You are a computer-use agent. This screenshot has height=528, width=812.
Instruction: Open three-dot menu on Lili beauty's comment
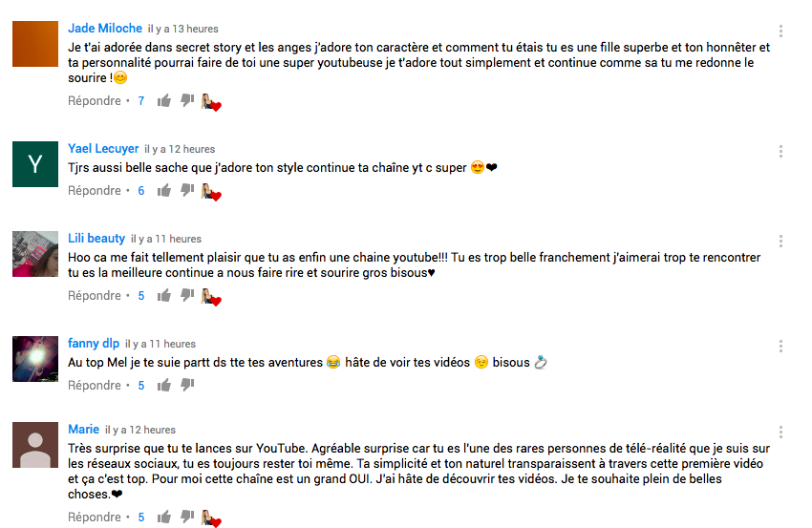[x=780, y=241]
